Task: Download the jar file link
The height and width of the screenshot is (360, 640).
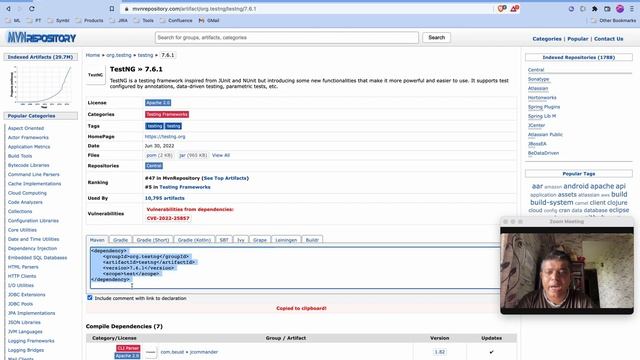Action: tap(193, 156)
